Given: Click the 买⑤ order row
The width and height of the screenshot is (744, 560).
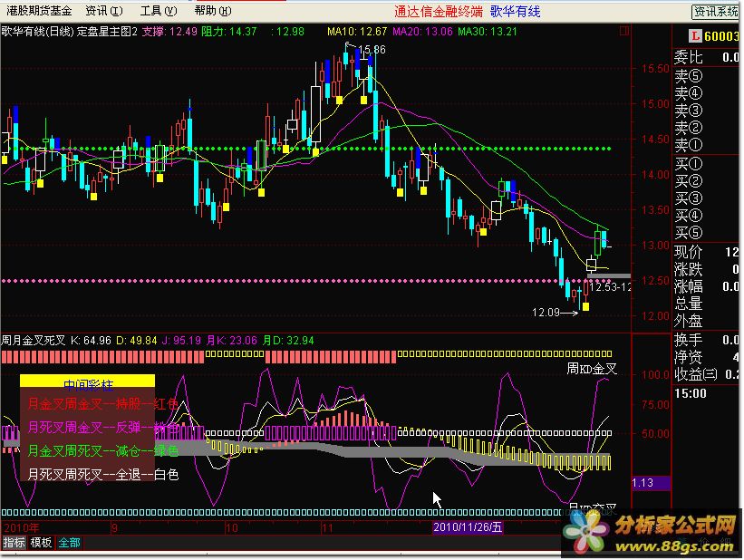Looking at the screenshot, I should click(706, 233).
